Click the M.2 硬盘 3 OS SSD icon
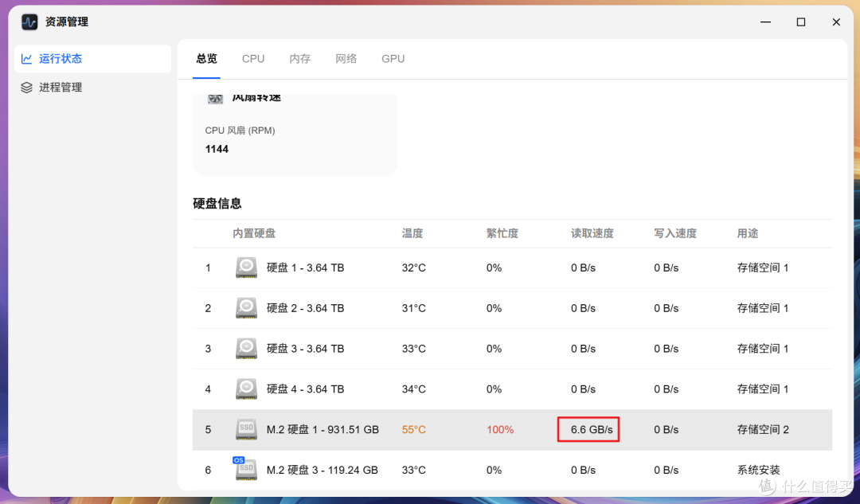This screenshot has height=504, width=860. pyautogui.click(x=245, y=469)
